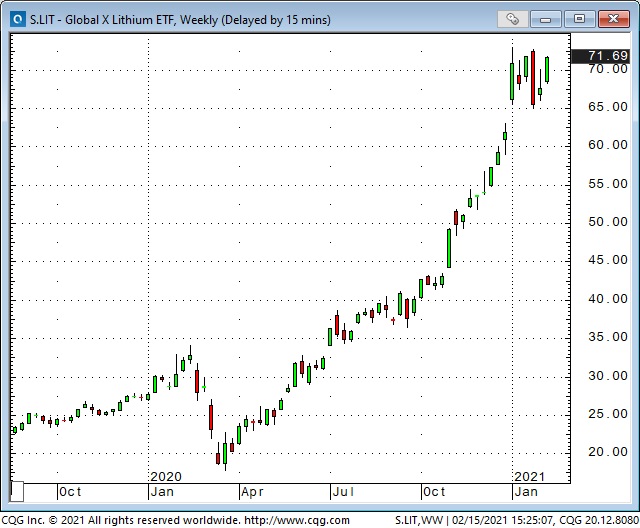The image size is (640, 528).
Task: Click the chart title S.LIT Global X Lithium ETF
Action: click(x=180, y=20)
